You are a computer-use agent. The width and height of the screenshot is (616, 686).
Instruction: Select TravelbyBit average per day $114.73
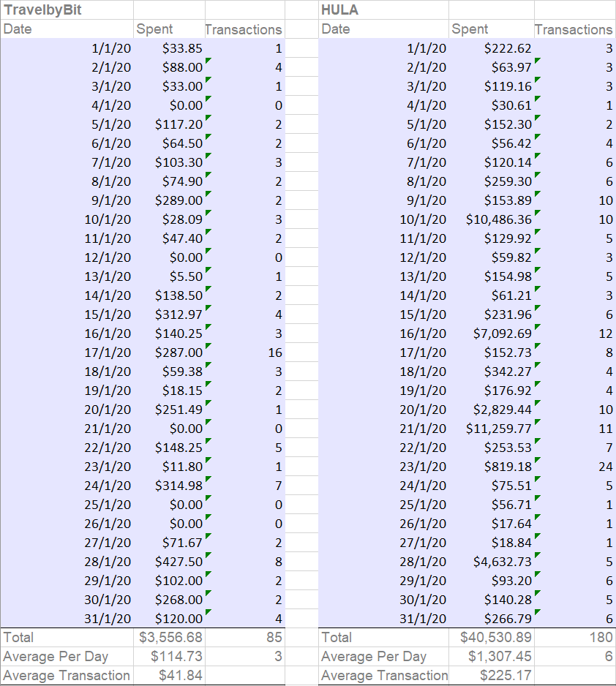[x=169, y=657]
